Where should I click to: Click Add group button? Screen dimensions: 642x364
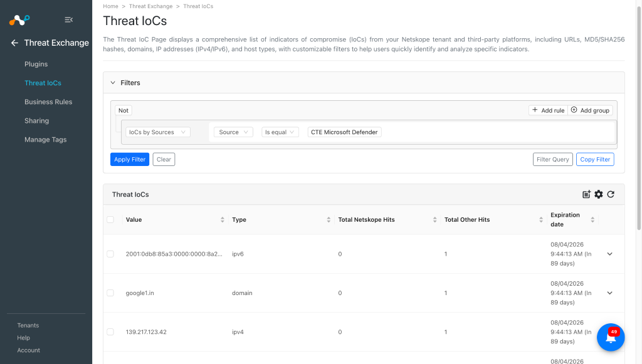[591, 110]
